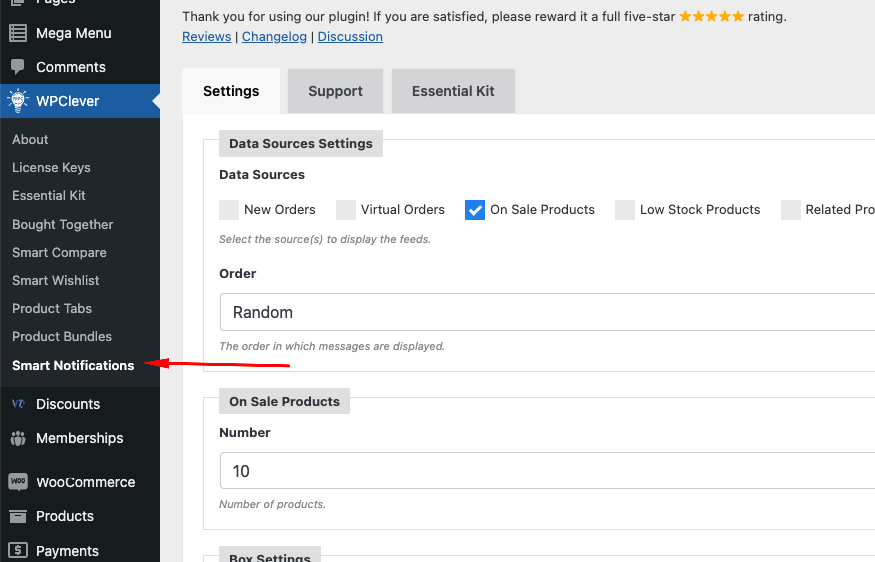The height and width of the screenshot is (562, 875).
Task: Open License Keys submenu item
Action: [51, 167]
